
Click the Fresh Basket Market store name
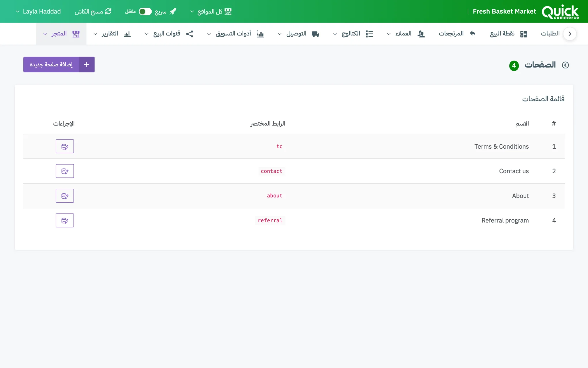tap(504, 12)
